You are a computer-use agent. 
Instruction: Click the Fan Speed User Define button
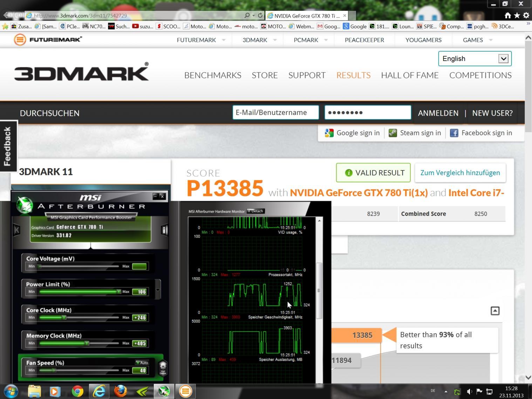163,368
